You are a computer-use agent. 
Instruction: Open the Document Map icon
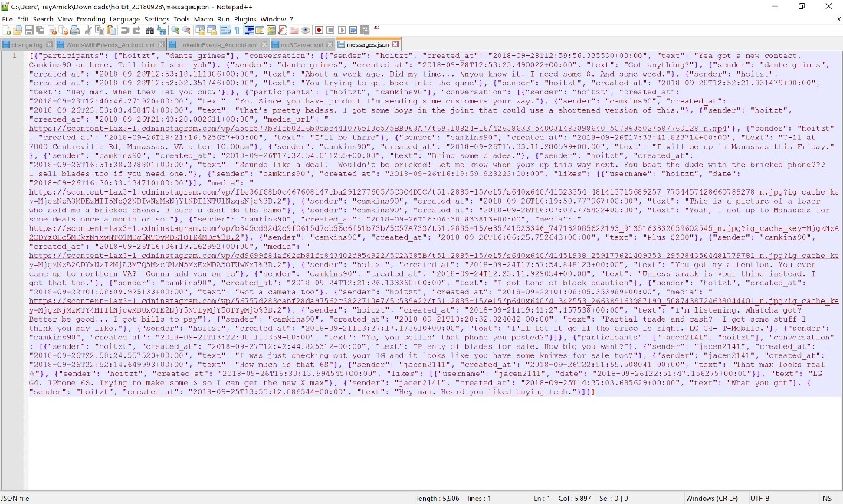point(271,31)
